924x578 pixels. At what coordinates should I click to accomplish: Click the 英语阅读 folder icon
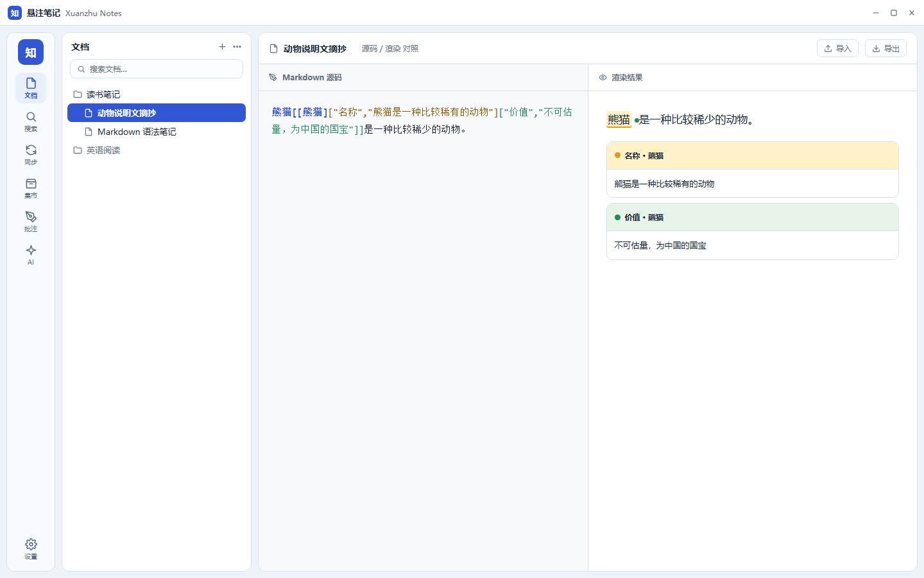(78, 150)
